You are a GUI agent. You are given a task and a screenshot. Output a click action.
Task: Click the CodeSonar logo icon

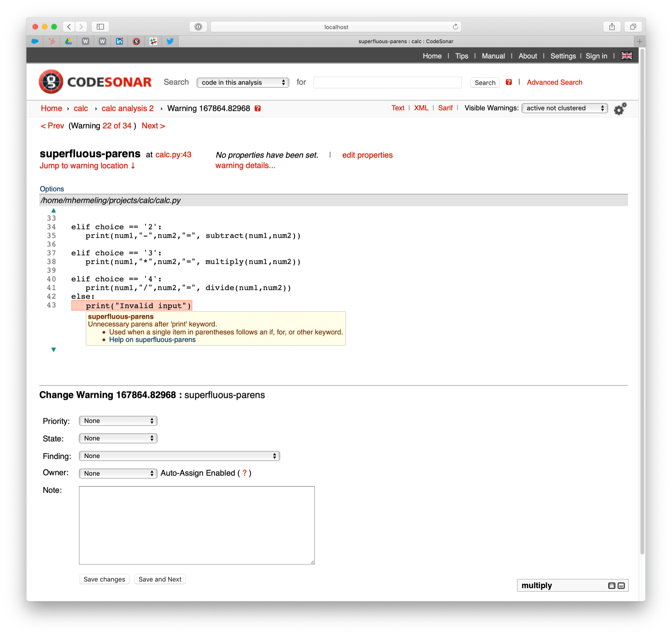(x=51, y=82)
